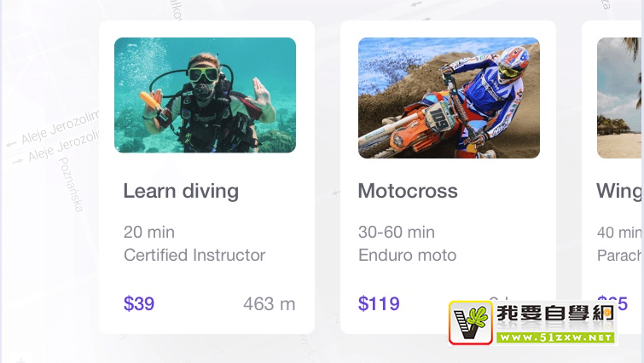Click the green V logo icon
The image size is (644, 363).
click(x=471, y=323)
